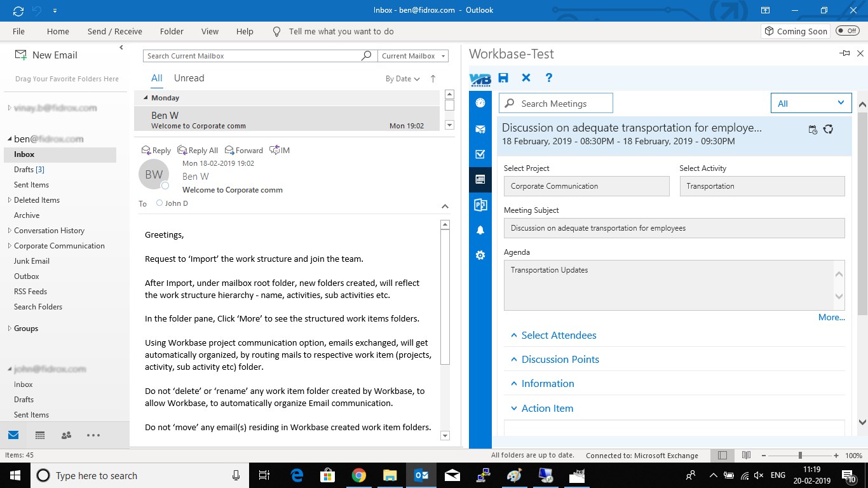Click the Workbase WB logo
This screenshot has width=868, height=488.
[480, 79]
